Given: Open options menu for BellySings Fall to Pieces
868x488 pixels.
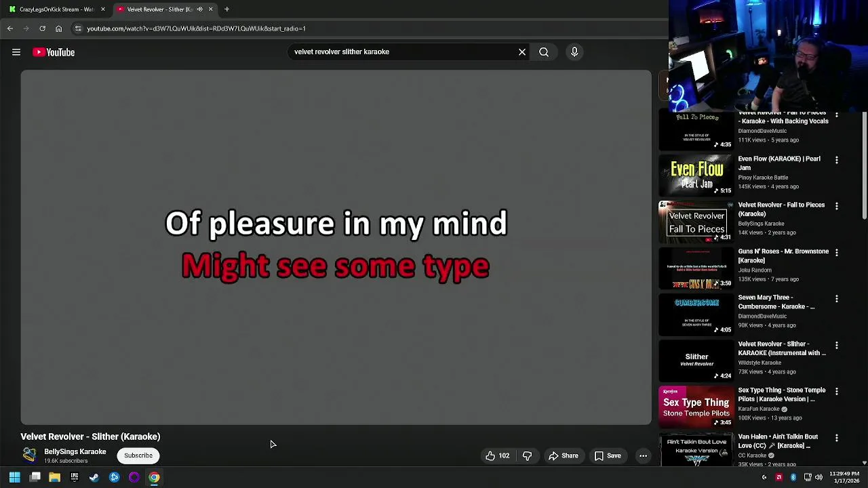Looking at the screenshot, I should click(x=837, y=206).
